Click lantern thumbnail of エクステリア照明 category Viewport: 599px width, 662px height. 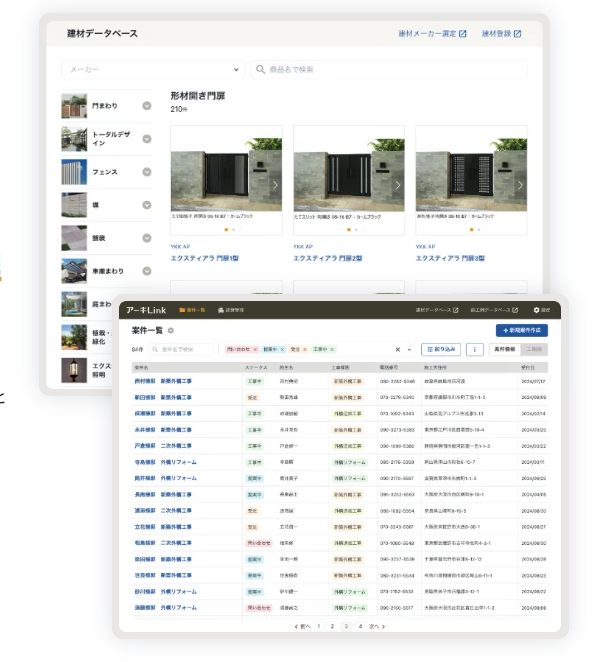74,370
